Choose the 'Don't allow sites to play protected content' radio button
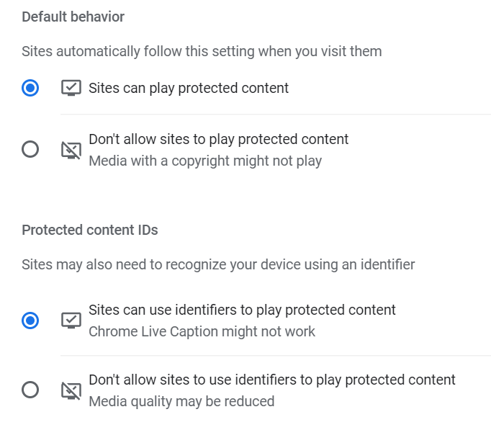 pyautogui.click(x=30, y=150)
